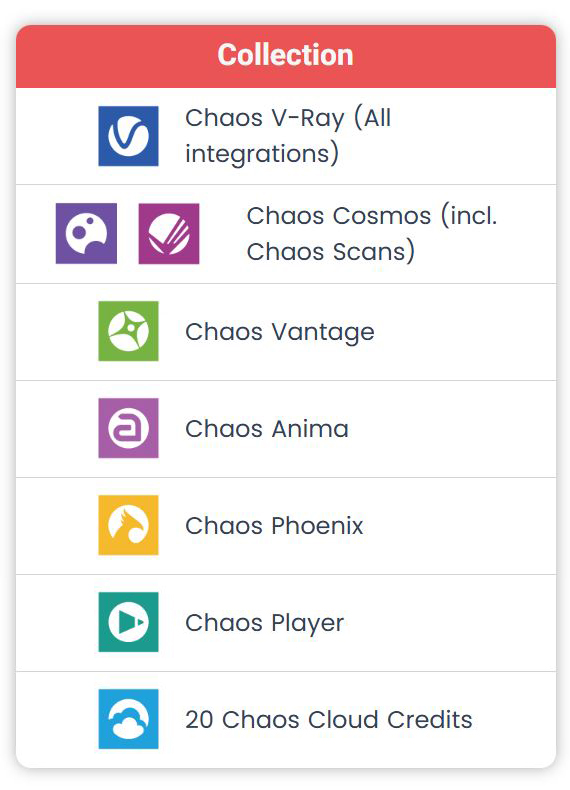This screenshot has width=570, height=790.
Task: Click the blue Chaos V-Ray icon
Action: click(128, 136)
